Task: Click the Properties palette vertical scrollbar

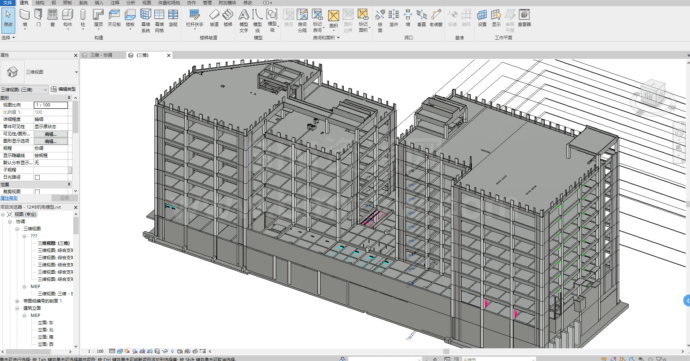Action: (x=75, y=117)
